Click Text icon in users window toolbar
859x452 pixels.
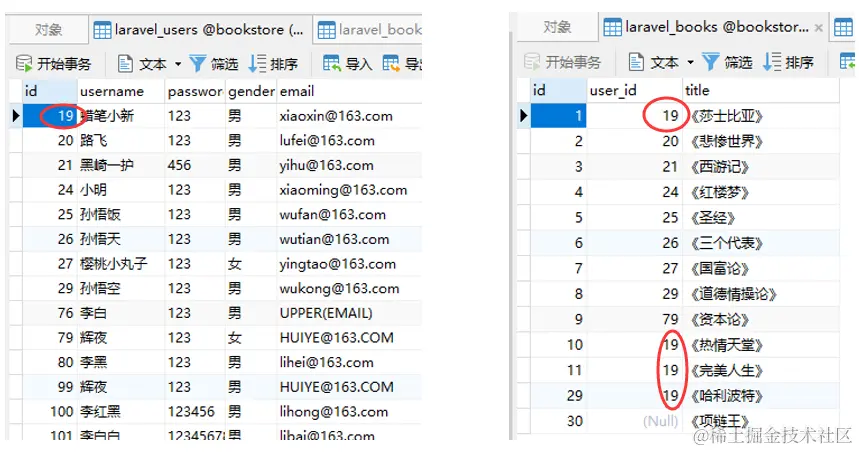pos(125,64)
